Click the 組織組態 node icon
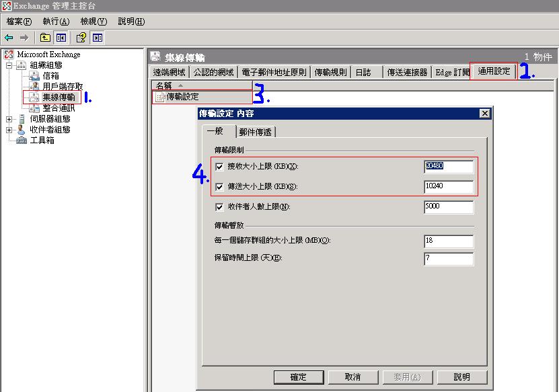Viewport: 559px width, 392px height. click(21, 65)
